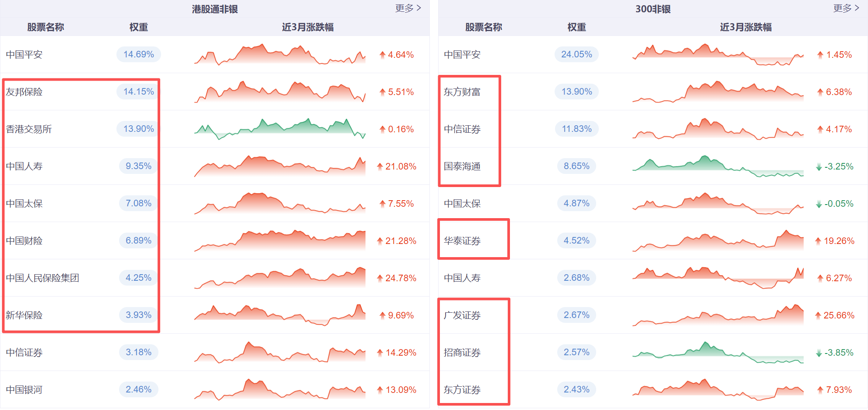Click 东方财富 13.90% weight badge
Viewport: 868px width, 410px height.
577,92
